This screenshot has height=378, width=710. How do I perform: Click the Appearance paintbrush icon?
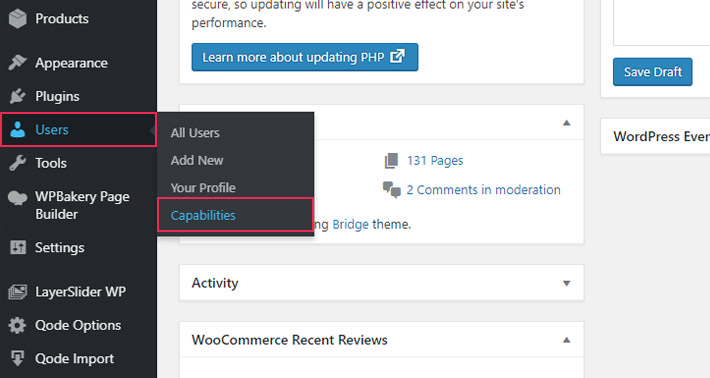18,62
